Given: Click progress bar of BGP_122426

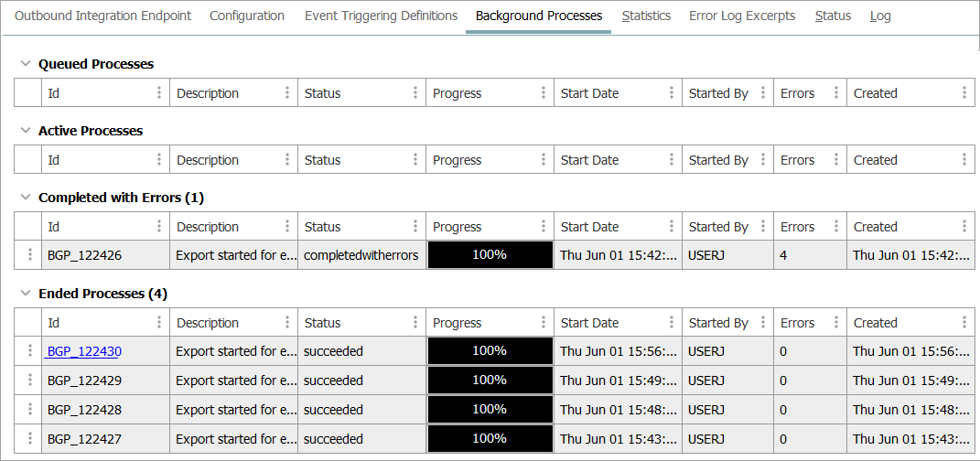Looking at the screenshot, I should pos(490,255).
